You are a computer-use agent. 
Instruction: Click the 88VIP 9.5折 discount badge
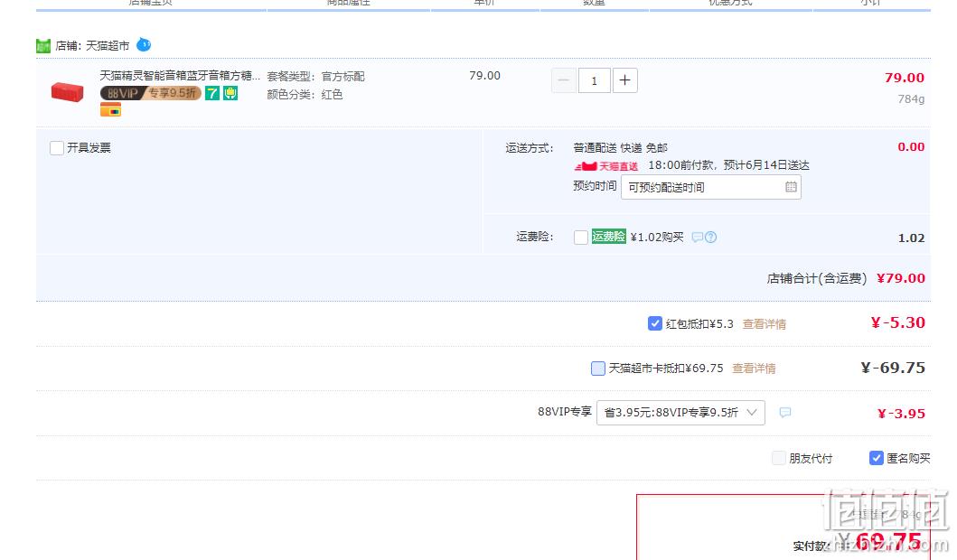click(151, 93)
